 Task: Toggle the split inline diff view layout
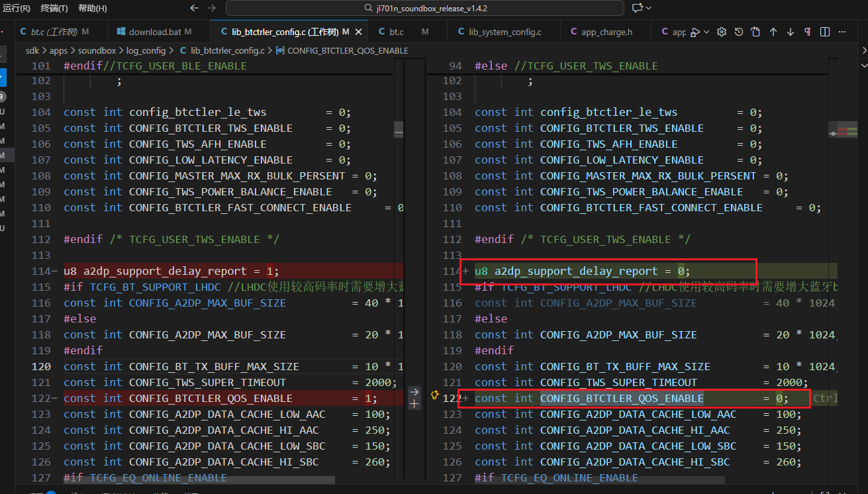[825, 32]
